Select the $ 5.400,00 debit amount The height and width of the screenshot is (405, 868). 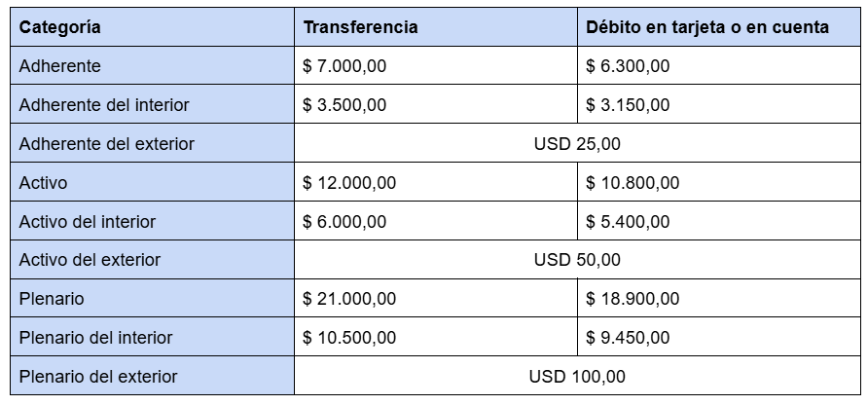click(x=628, y=222)
